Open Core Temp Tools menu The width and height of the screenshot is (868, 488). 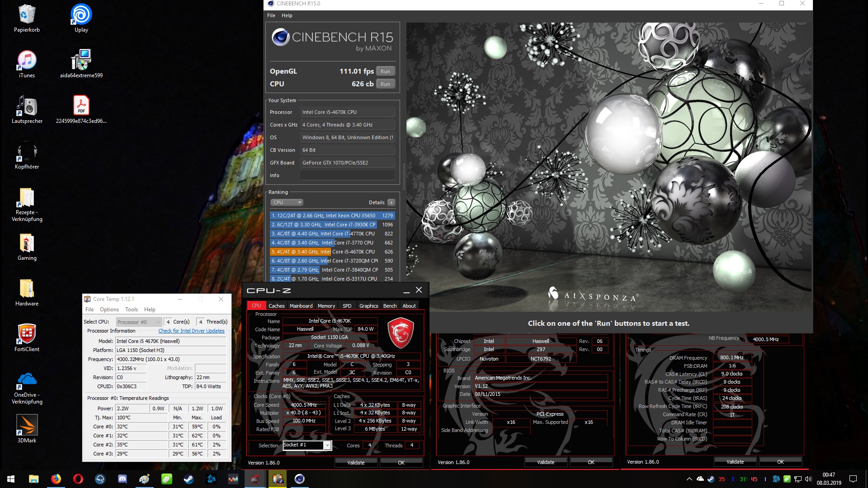point(132,310)
